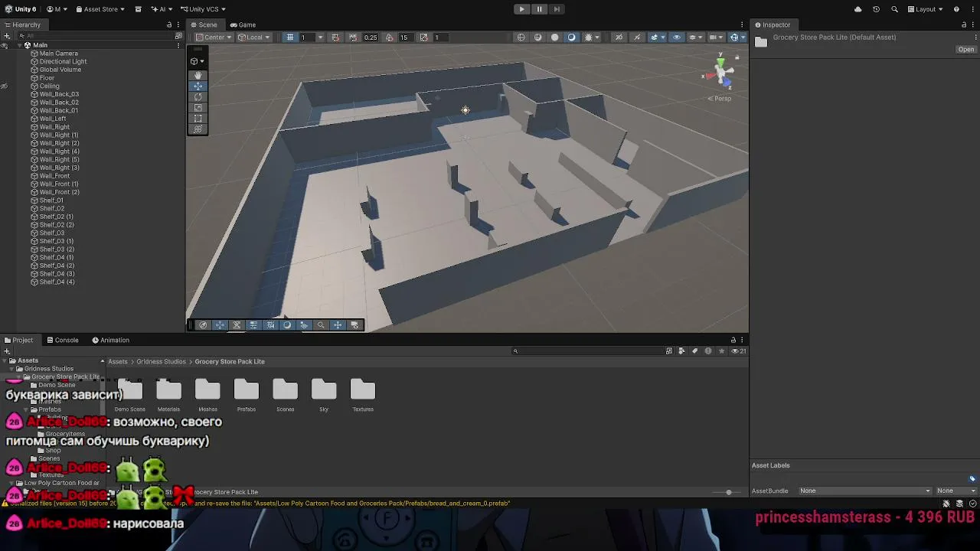Open the Asset Store dropdown

(x=100, y=9)
